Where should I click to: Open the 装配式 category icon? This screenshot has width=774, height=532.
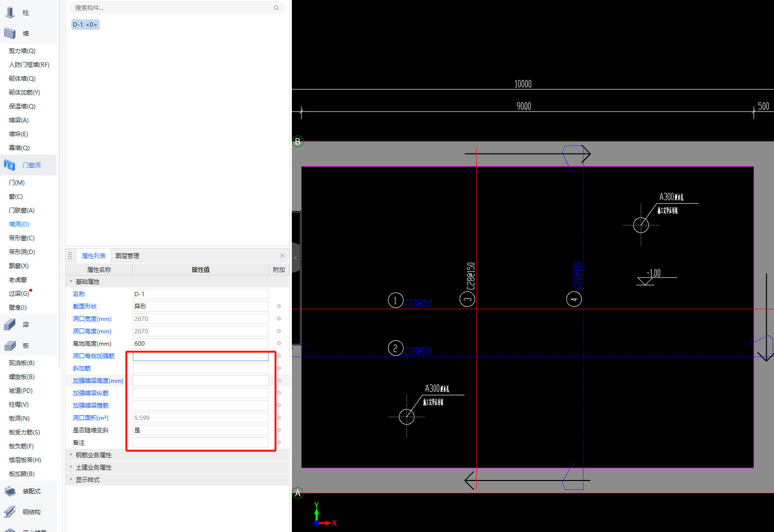[10, 491]
